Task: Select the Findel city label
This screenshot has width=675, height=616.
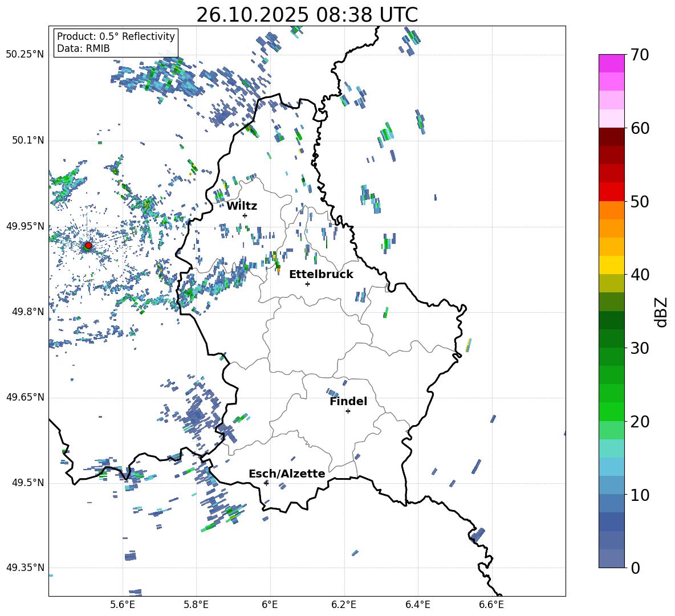Action: [x=348, y=401]
